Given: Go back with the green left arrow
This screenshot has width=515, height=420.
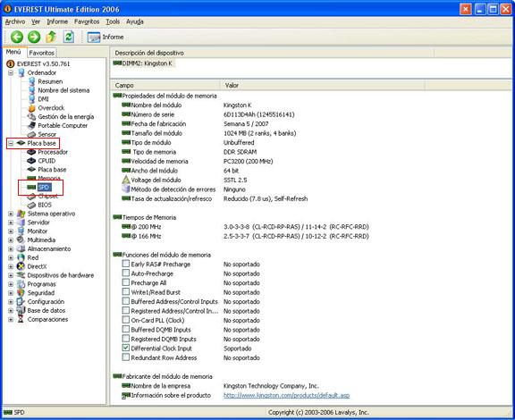Looking at the screenshot, I should [x=17, y=37].
